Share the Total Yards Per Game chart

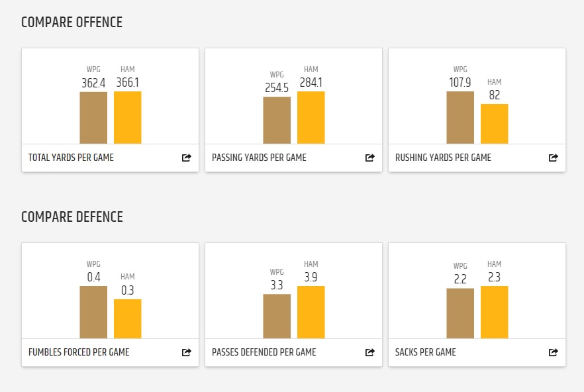tap(187, 158)
